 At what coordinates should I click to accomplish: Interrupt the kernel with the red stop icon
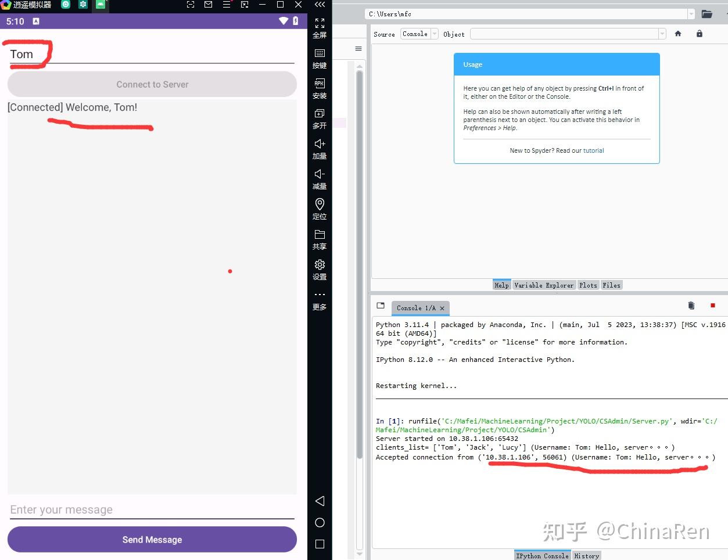[x=712, y=305]
